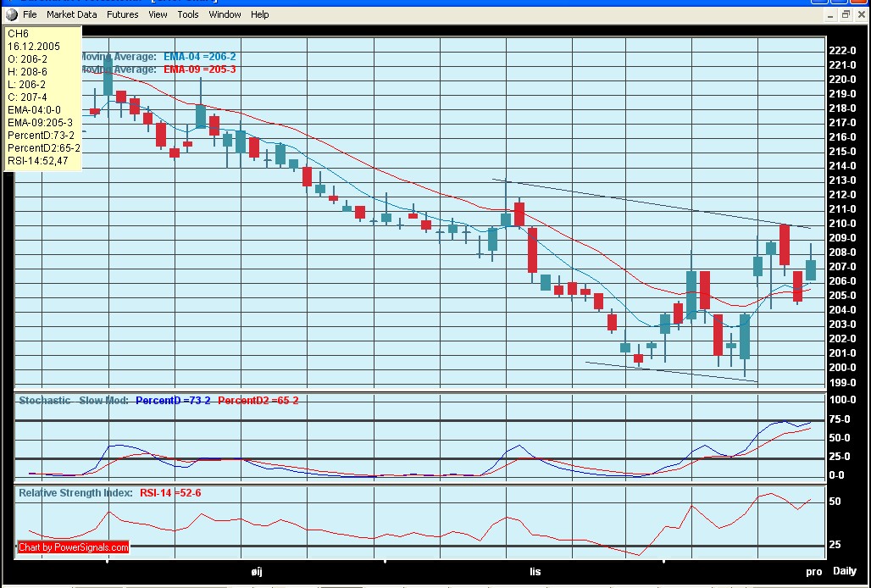871x588 pixels.
Task: Click the C: 207-4 close value
Action: [27, 97]
